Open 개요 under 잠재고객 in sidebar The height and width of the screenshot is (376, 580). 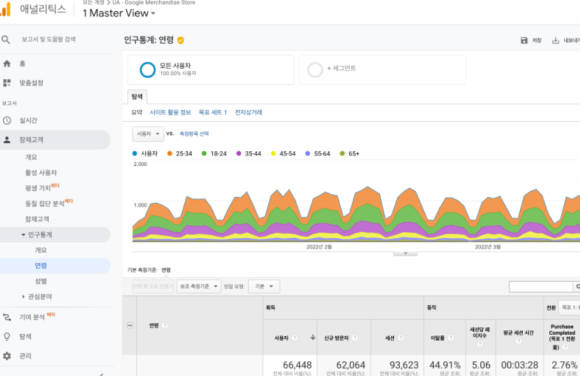click(31, 157)
